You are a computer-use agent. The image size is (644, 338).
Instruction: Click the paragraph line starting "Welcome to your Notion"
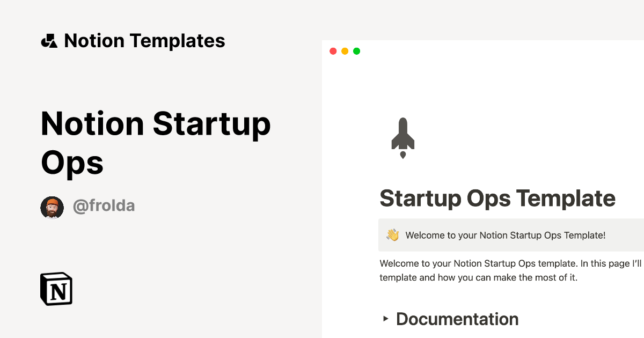(510, 263)
